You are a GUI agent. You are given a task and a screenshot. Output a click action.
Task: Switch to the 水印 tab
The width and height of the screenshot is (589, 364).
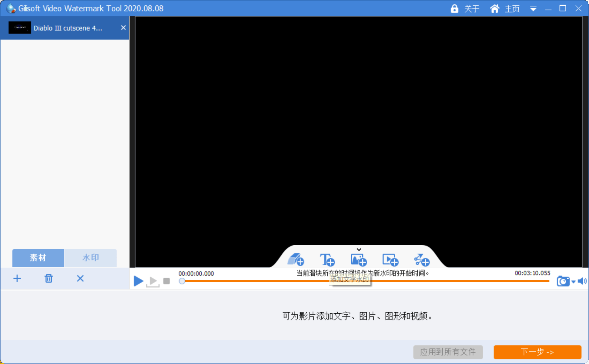(90, 258)
